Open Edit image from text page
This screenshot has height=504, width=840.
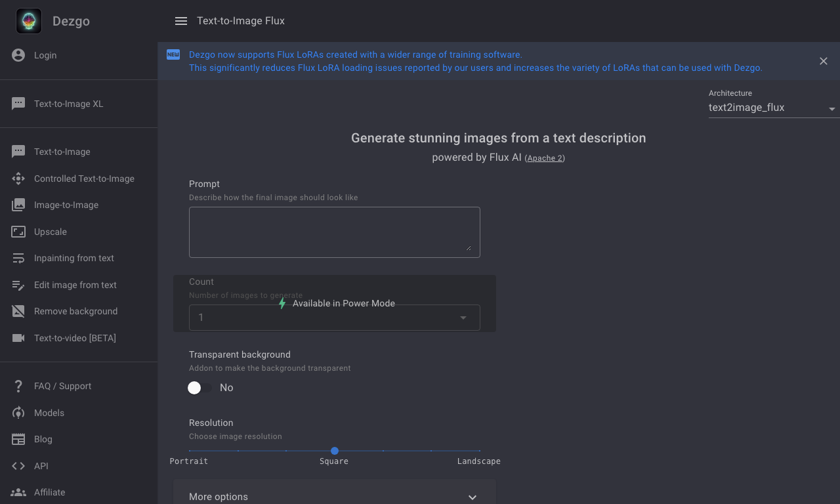point(79,285)
